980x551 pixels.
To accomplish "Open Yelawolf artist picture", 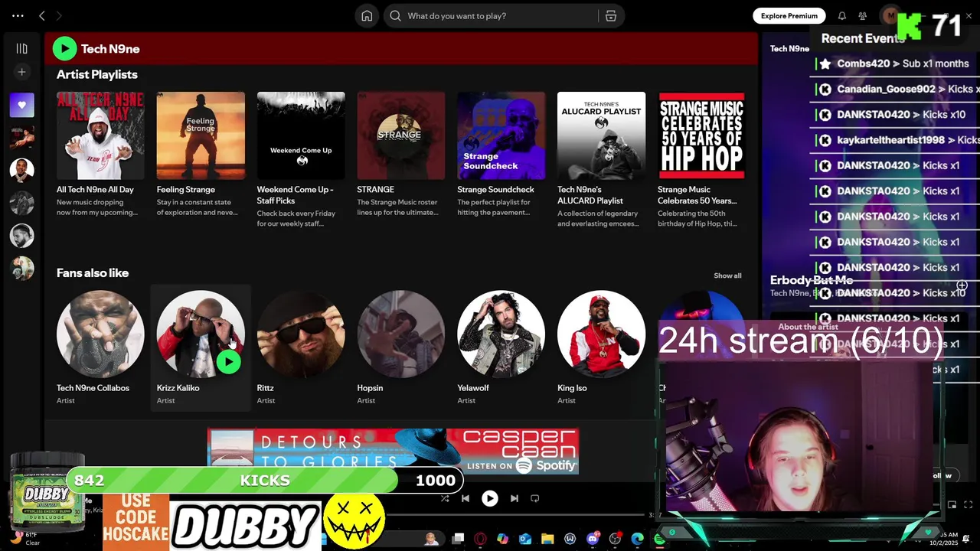I will [501, 334].
